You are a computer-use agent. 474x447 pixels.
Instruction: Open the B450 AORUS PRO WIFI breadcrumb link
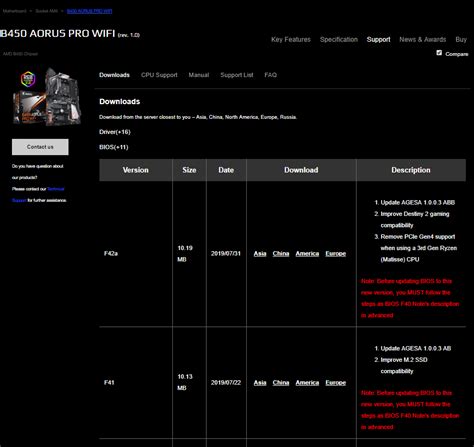point(89,11)
